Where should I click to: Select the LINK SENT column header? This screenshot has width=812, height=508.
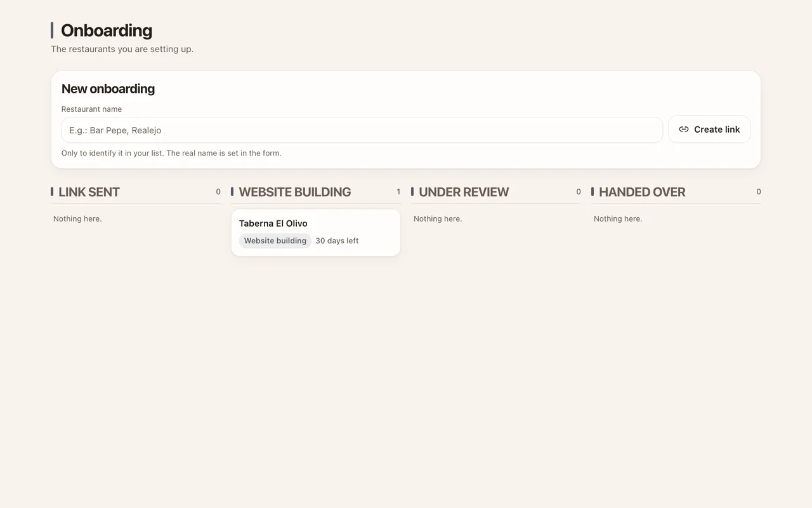point(89,192)
